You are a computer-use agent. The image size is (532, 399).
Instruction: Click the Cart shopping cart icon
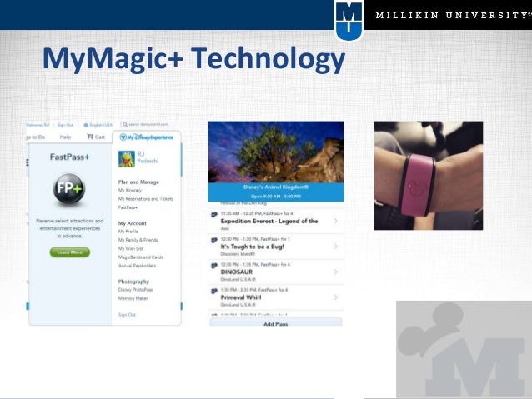(x=90, y=137)
